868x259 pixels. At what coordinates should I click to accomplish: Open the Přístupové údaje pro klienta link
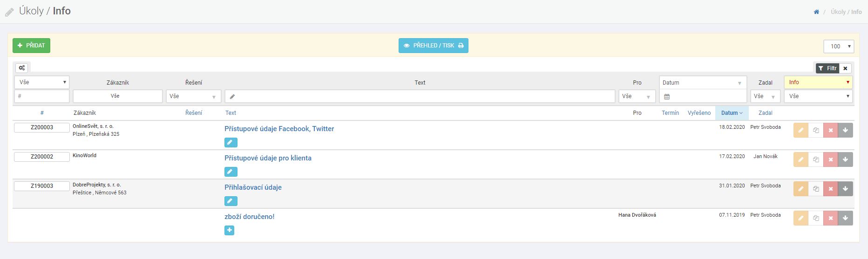coord(268,158)
